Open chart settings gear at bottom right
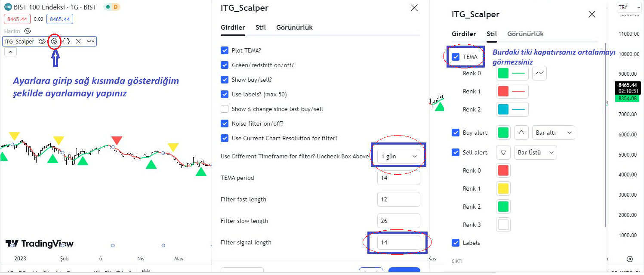This screenshot has width=644, height=275. tap(630, 259)
